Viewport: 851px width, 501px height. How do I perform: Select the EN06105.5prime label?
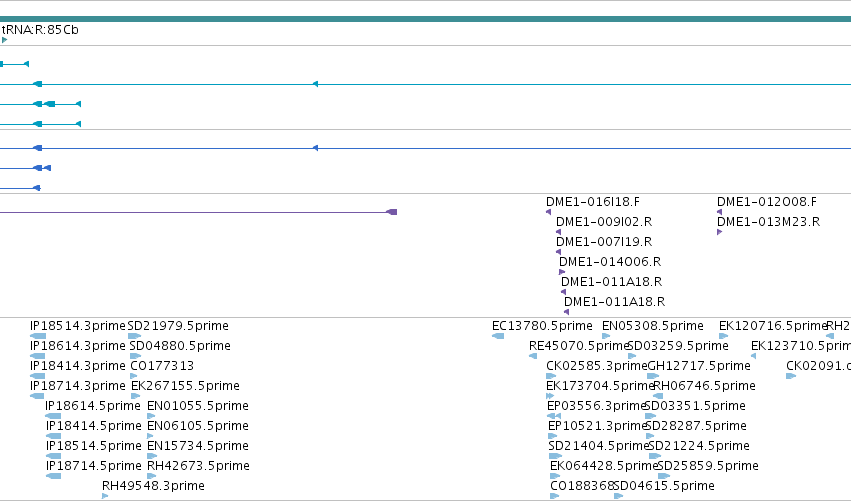tap(198, 426)
